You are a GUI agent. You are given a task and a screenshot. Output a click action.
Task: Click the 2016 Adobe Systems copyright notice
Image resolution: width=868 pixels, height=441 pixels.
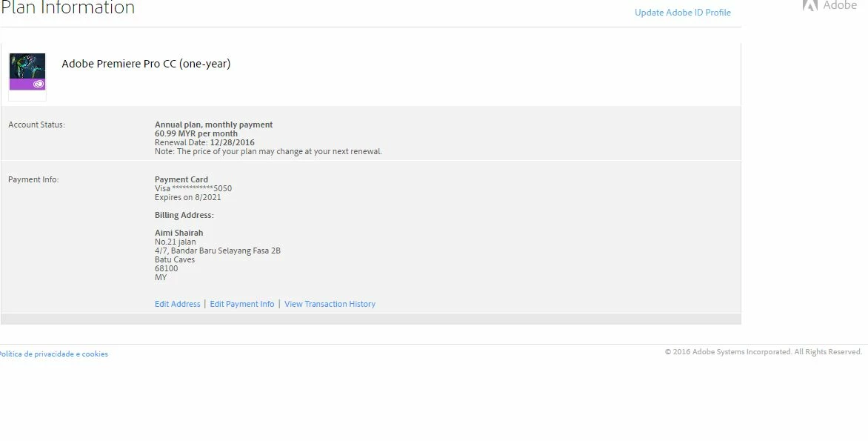764,352
